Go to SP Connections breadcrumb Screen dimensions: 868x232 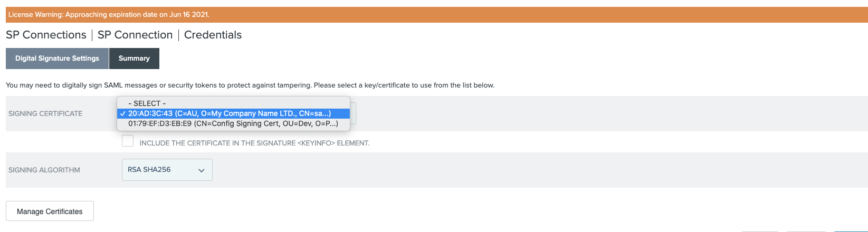pos(46,35)
